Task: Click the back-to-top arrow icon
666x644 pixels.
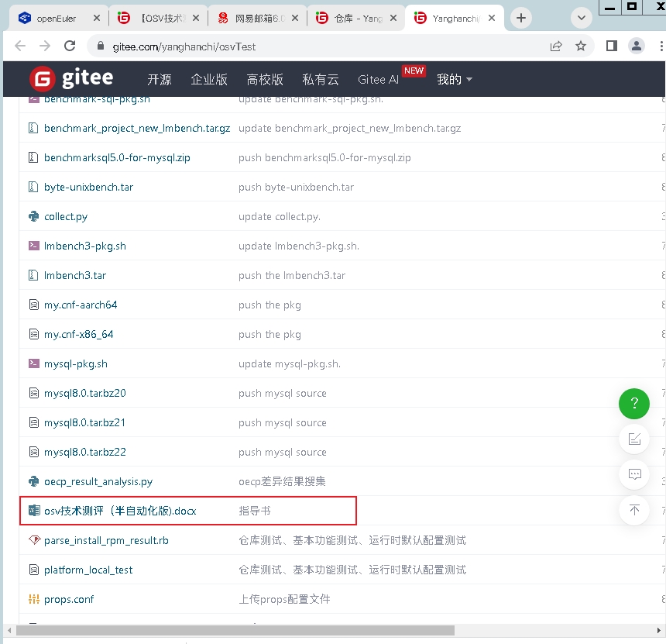Action: (x=633, y=509)
